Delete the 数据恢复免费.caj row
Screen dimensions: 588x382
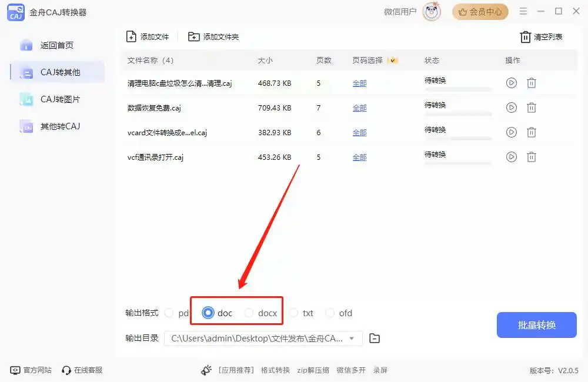tap(532, 108)
